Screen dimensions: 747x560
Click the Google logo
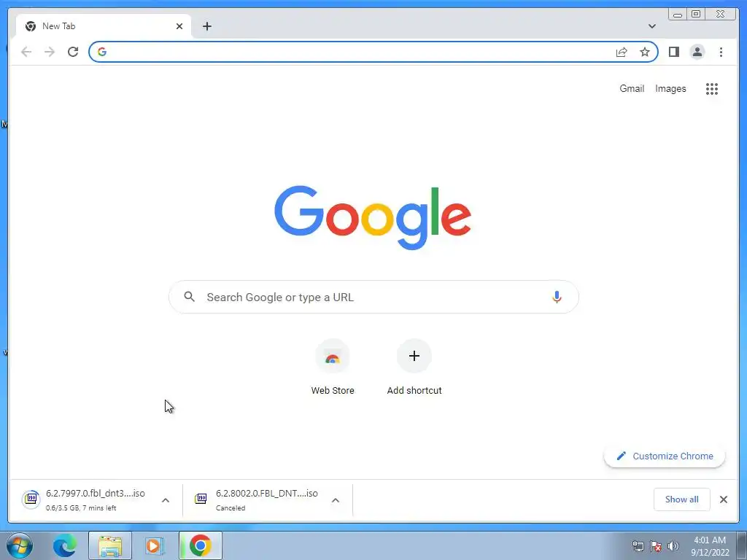pos(373,217)
